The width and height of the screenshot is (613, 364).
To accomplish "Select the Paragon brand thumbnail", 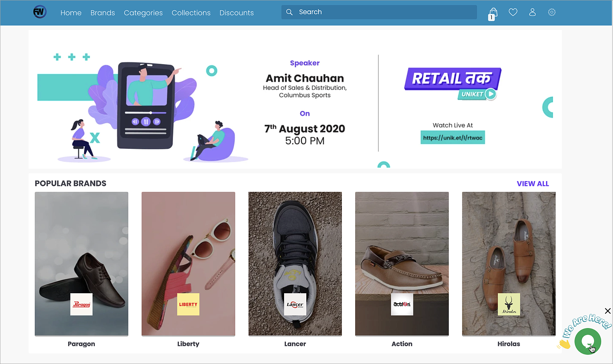I will (81, 264).
